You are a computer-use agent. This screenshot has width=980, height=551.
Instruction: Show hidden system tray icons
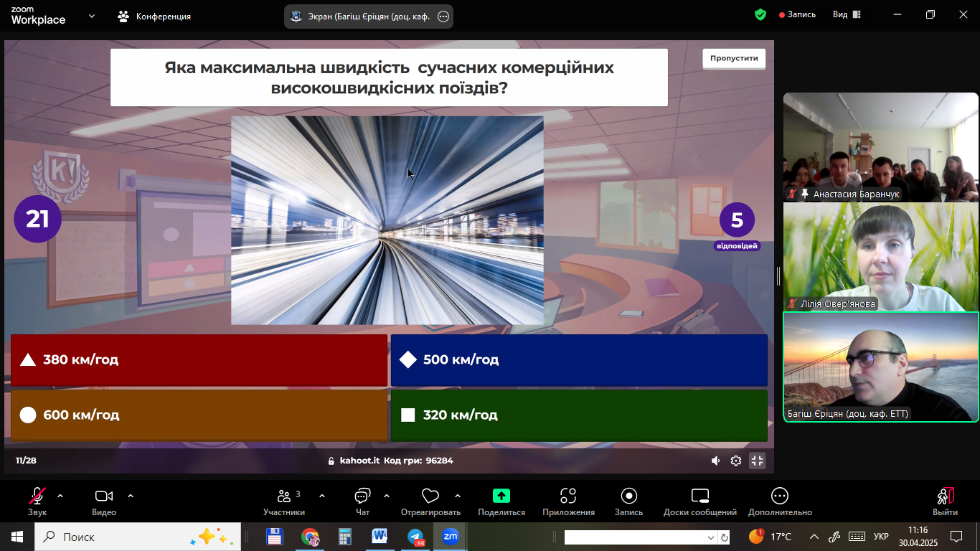(814, 537)
